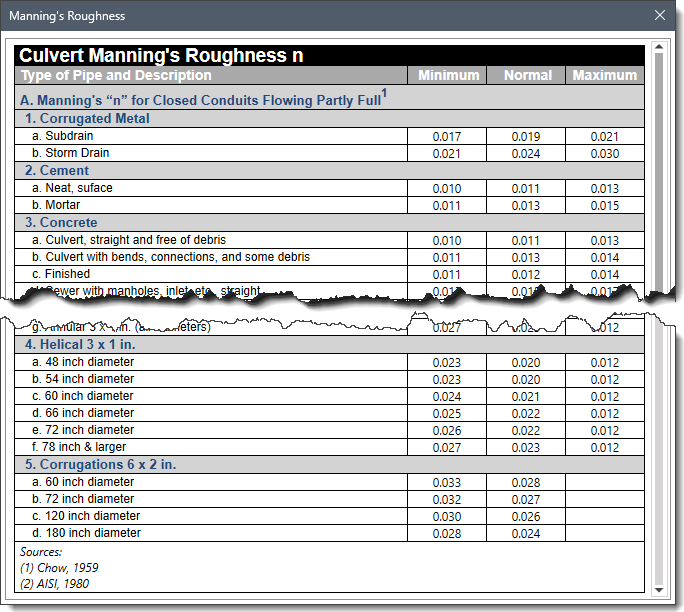Pick 60 inch corrugations minimum 0.033

coord(447,482)
